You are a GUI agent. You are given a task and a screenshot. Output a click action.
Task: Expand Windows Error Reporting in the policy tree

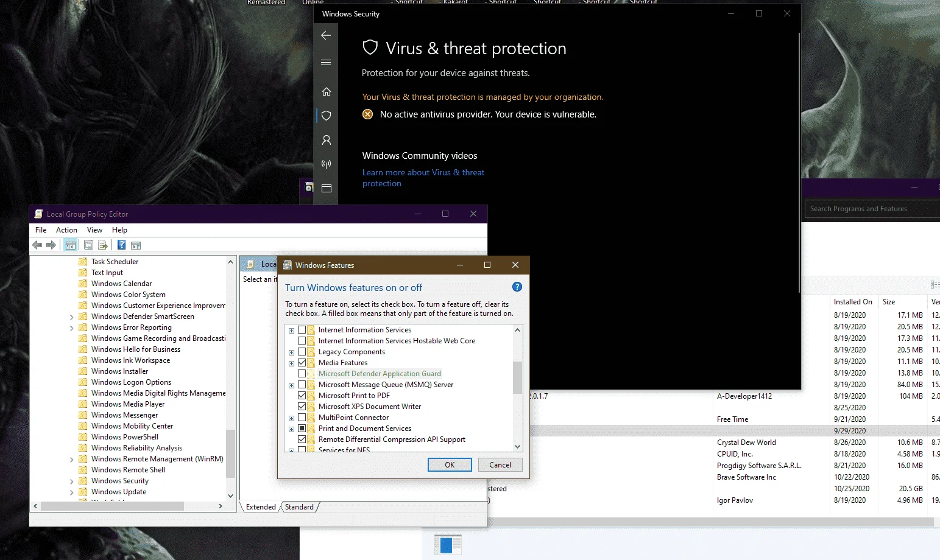click(71, 328)
